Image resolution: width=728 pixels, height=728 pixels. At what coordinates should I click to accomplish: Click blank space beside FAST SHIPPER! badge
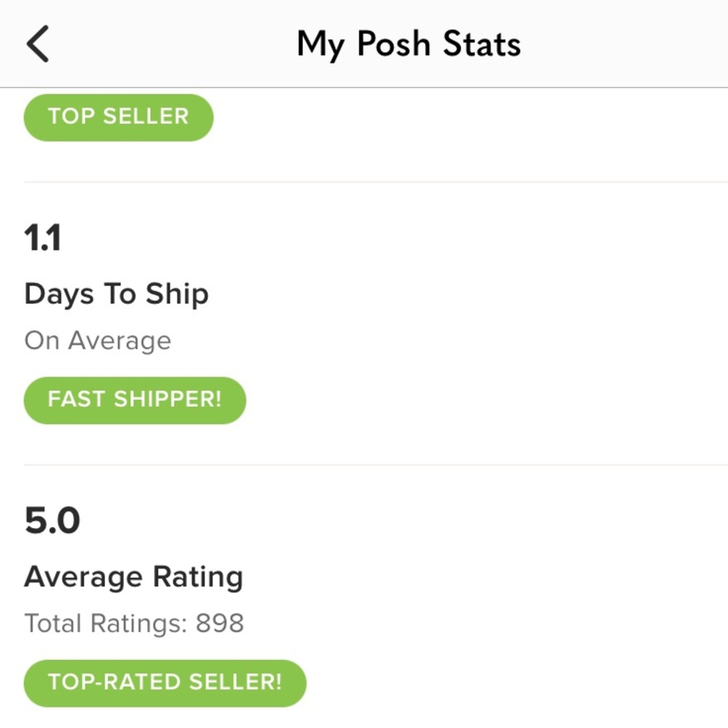(487, 400)
